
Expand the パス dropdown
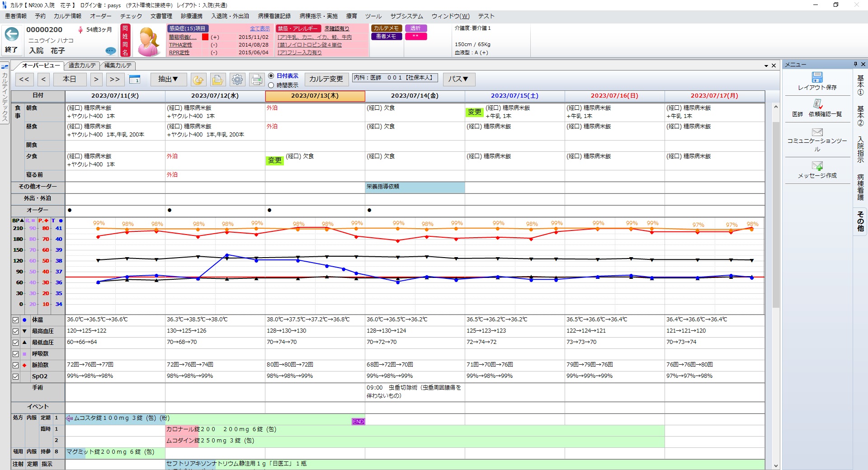[x=458, y=80]
